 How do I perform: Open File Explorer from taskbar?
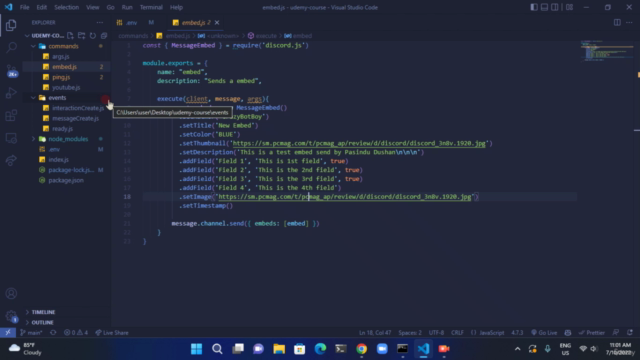click(279, 349)
